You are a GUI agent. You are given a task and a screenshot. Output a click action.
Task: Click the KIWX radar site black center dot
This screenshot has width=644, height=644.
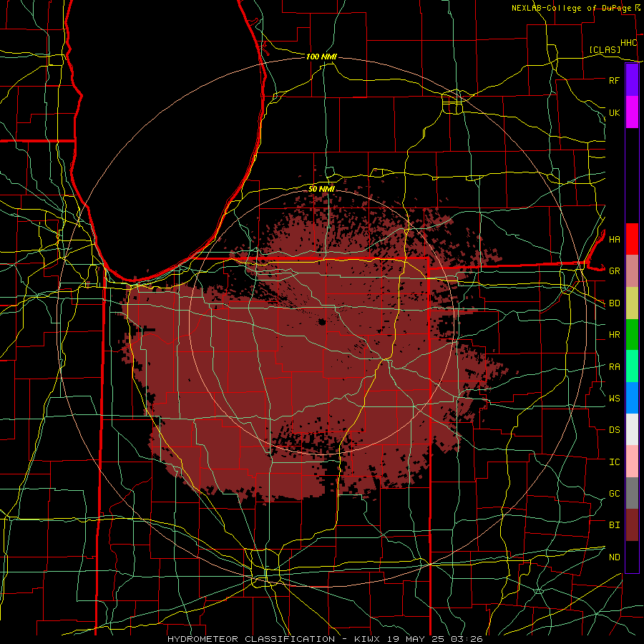[x=322, y=322]
